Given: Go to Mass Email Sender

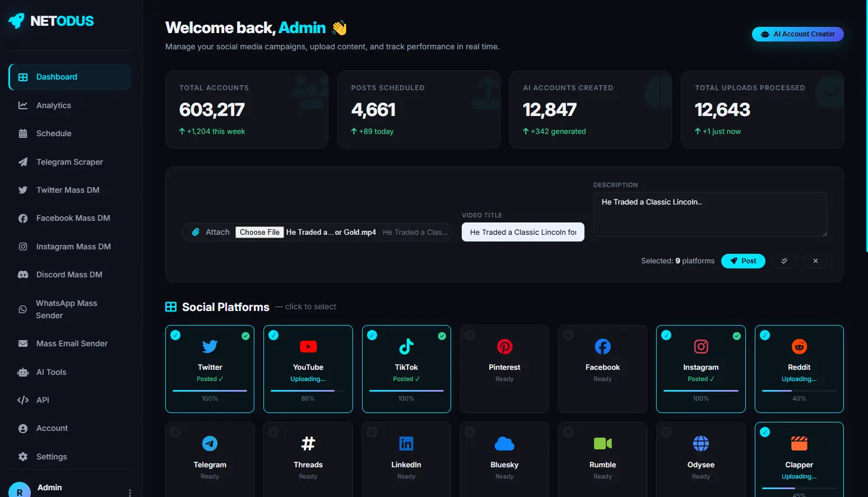Looking at the screenshot, I should pyautogui.click(x=70, y=343).
